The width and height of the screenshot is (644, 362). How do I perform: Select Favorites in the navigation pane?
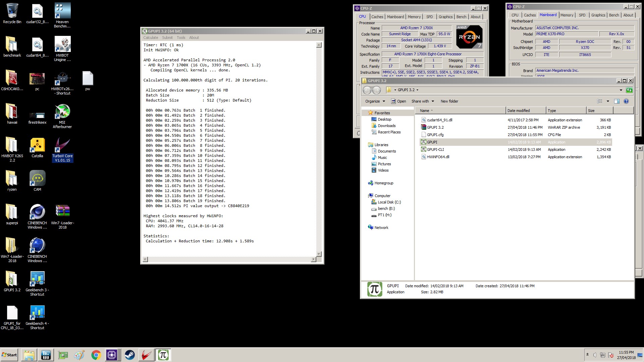point(382,113)
